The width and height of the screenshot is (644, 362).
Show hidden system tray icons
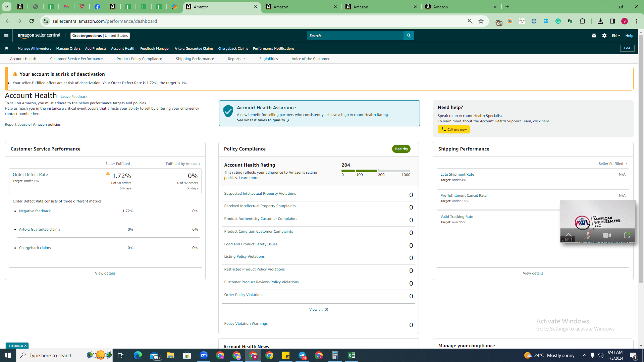584,355
